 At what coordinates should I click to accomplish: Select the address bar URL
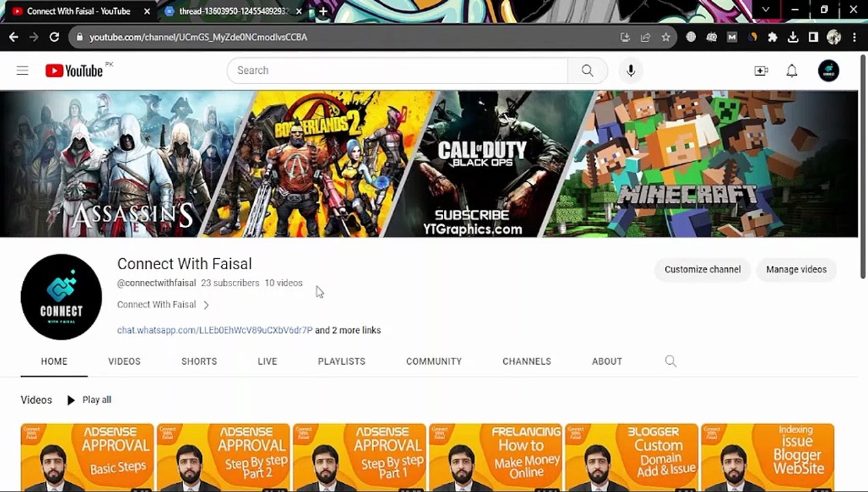click(198, 37)
